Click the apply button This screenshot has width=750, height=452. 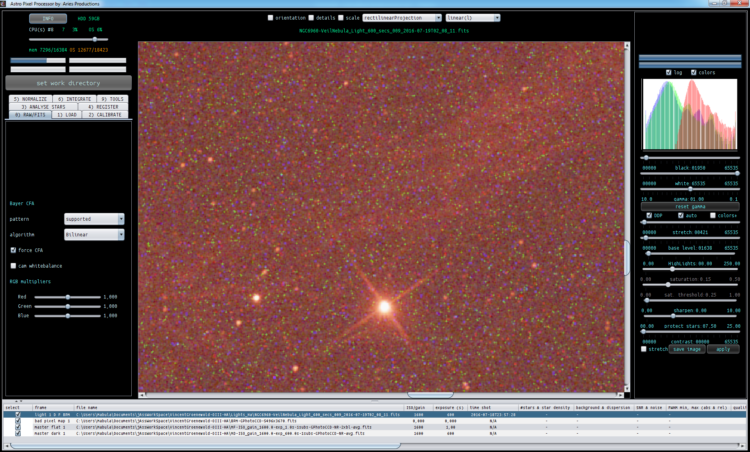[x=723, y=349]
